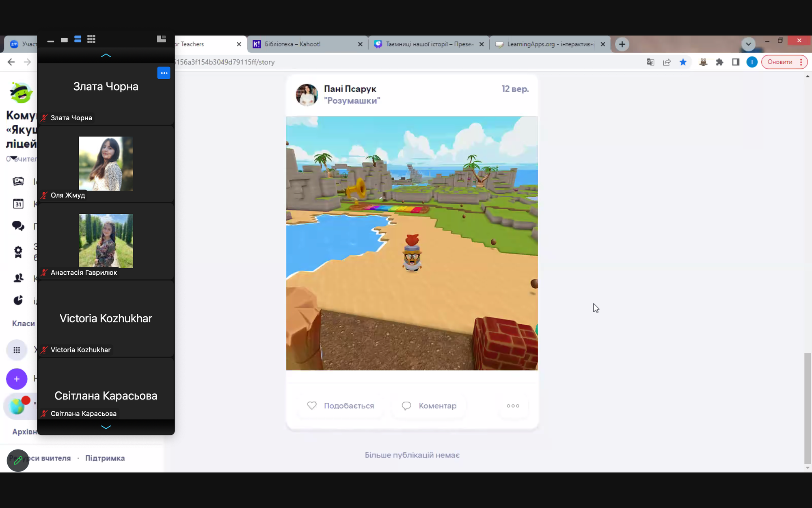Image resolution: width=812 pixels, height=508 pixels.
Task: Close the Kahoot! browser tab
Action: (x=360, y=44)
